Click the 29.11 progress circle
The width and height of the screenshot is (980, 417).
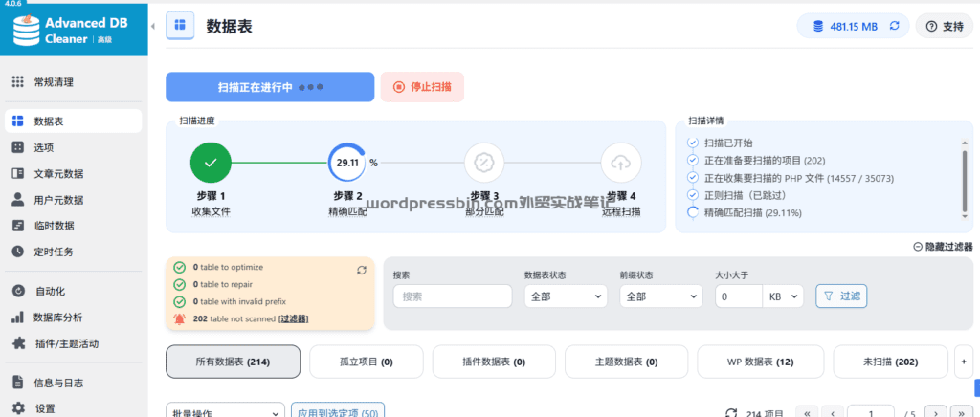coord(347,163)
